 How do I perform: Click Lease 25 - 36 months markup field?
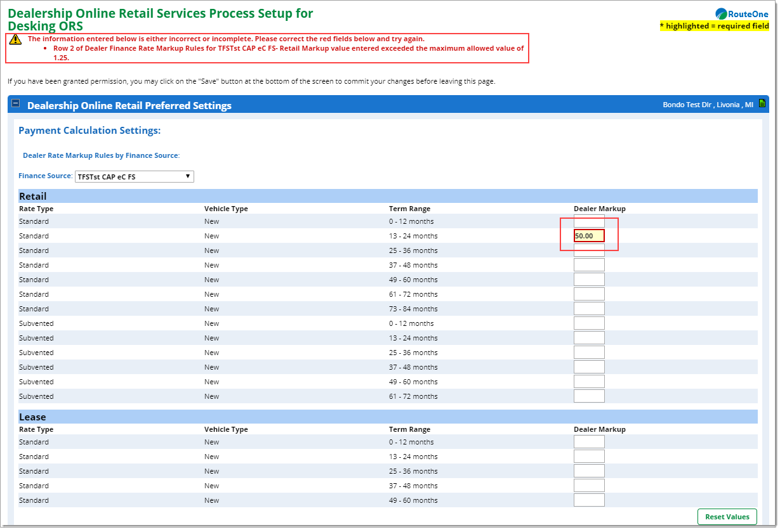click(x=589, y=471)
